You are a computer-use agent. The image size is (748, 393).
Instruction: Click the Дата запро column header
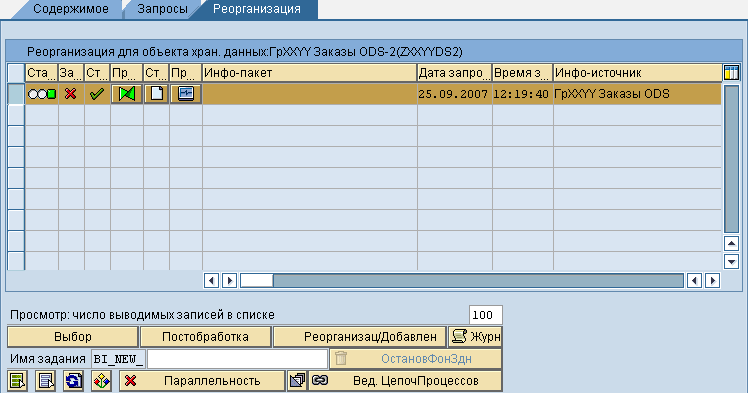click(454, 73)
